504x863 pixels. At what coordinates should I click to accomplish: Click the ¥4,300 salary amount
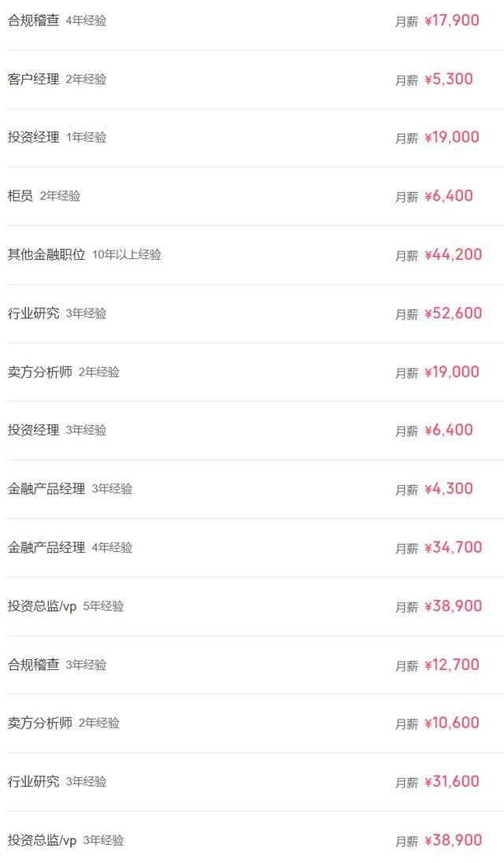click(448, 489)
